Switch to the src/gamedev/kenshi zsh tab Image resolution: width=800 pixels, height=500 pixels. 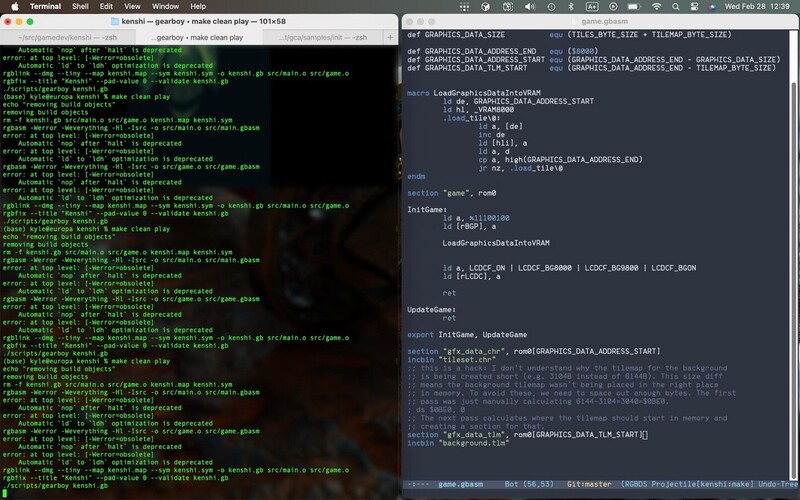tap(67, 37)
